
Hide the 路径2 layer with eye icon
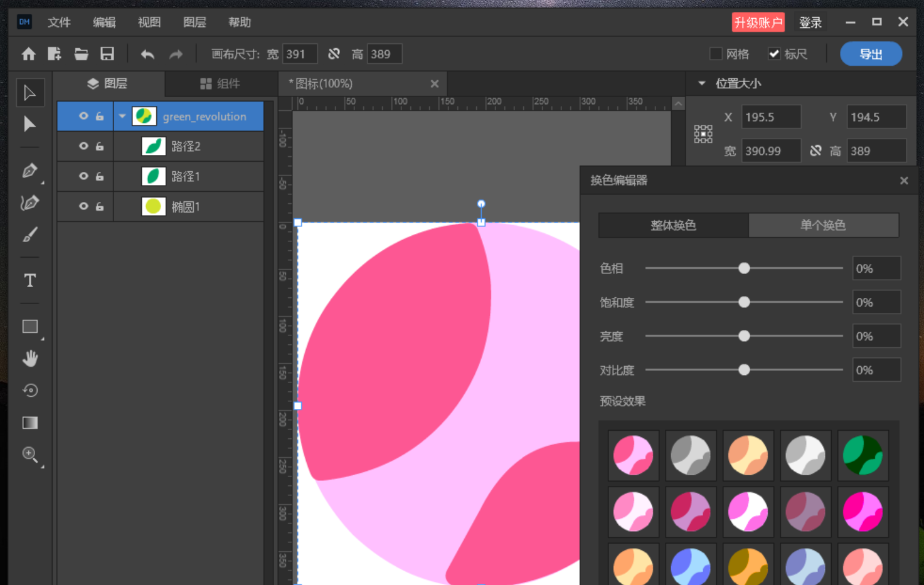click(83, 146)
